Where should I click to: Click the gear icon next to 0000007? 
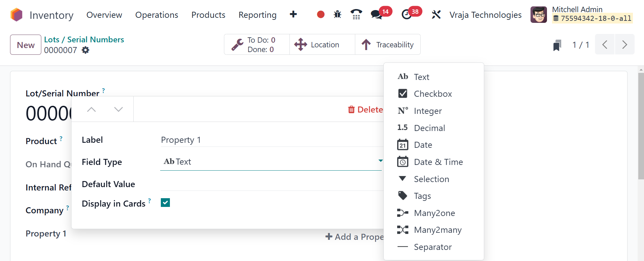[x=86, y=50]
